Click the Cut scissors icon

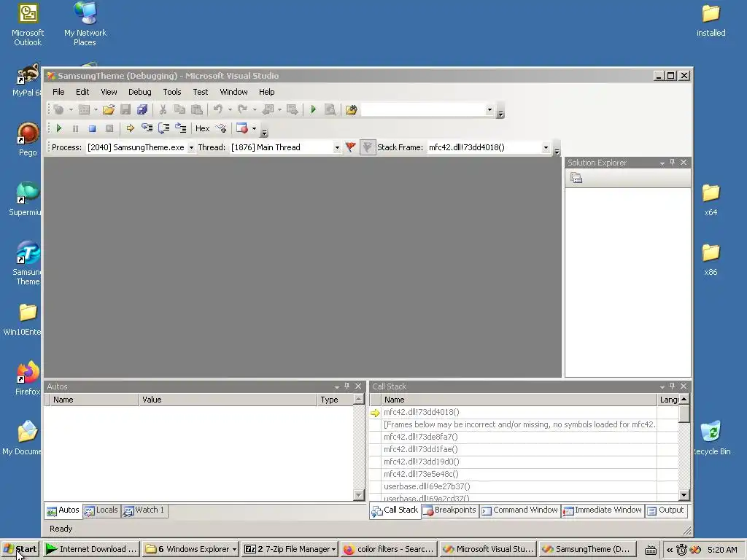click(x=163, y=110)
